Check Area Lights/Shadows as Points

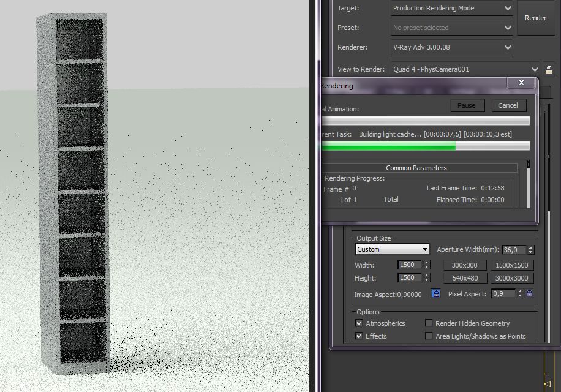click(x=429, y=336)
